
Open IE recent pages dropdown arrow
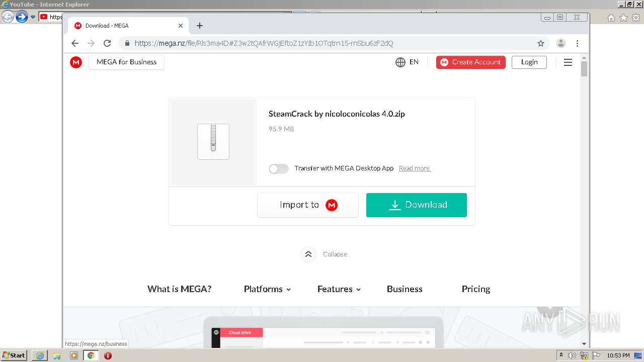click(33, 17)
